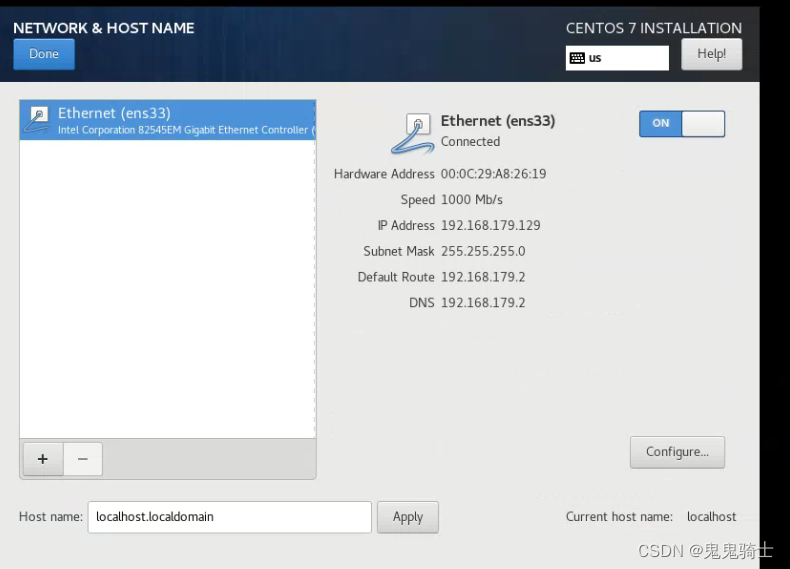
Task: Click the NETWORK & HOST NAME title
Action: [103, 28]
